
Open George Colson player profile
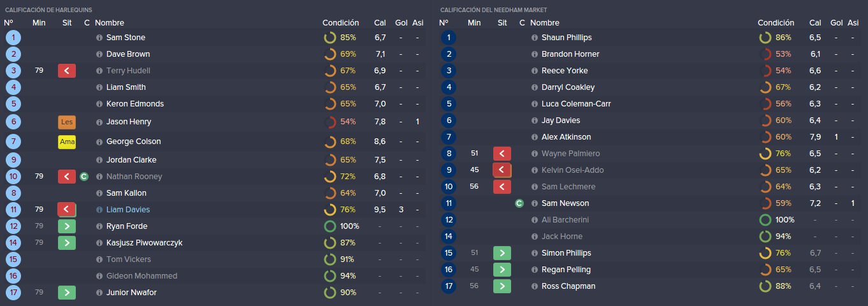point(134,142)
